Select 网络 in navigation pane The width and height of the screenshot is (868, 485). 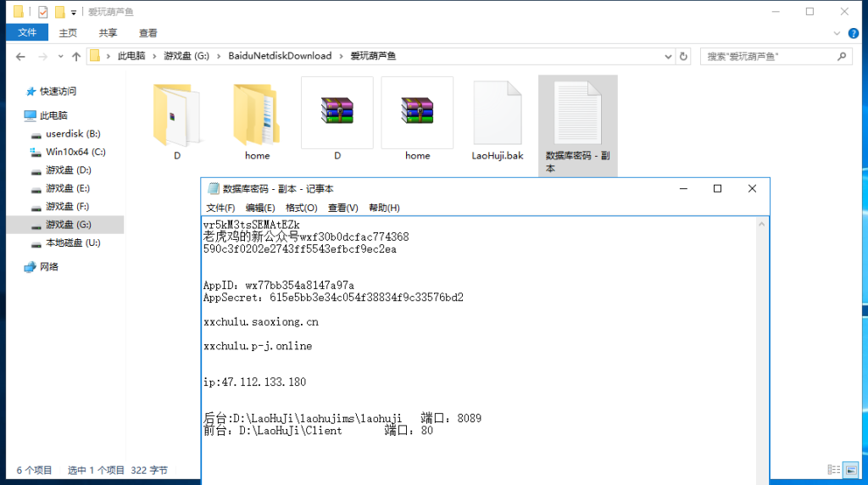point(48,267)
